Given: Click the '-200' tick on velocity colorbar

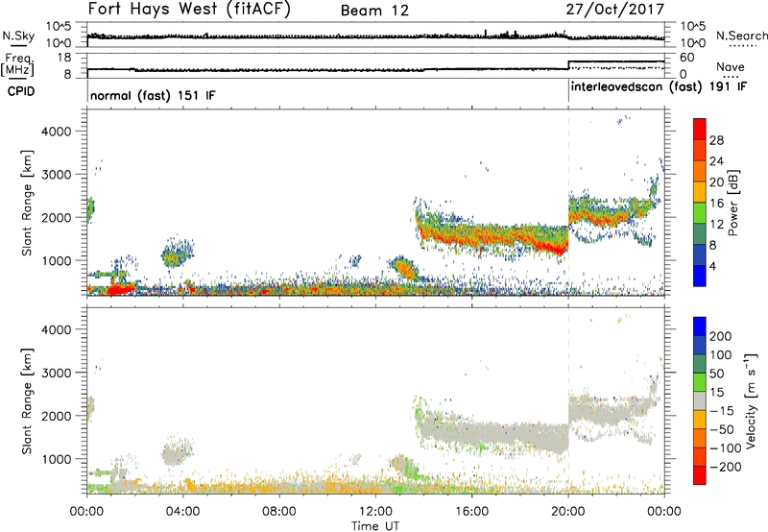Looking at the screenshot, I should (726, 467).
